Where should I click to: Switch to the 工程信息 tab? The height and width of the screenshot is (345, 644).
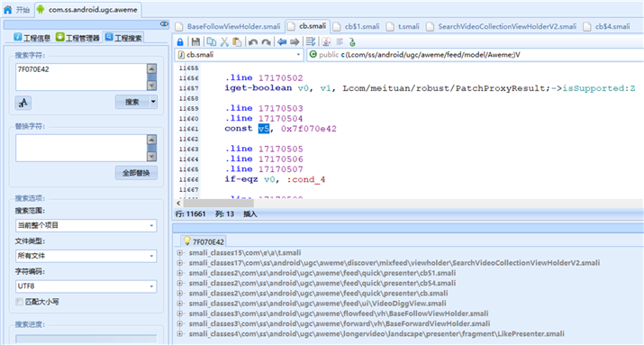(32, 38)
